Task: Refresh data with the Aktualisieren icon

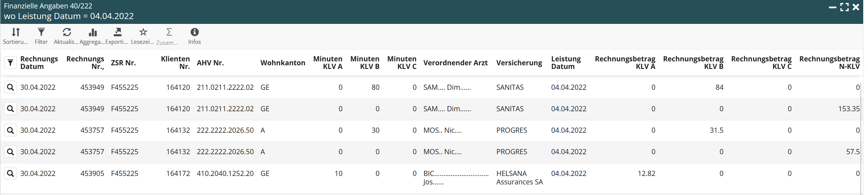Action: tap(66, 36)
